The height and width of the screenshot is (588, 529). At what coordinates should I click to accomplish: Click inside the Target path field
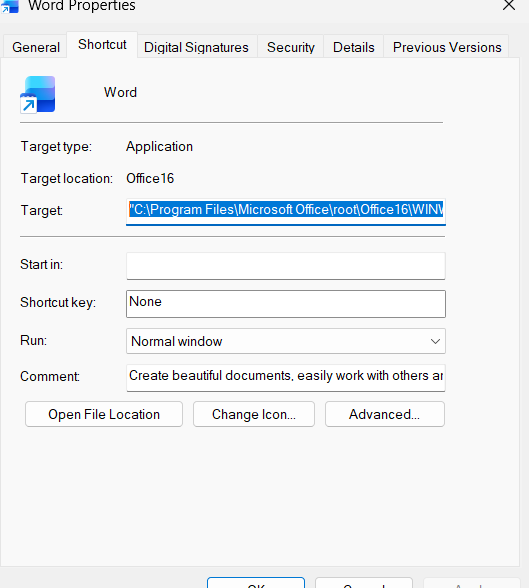(286, 212)
